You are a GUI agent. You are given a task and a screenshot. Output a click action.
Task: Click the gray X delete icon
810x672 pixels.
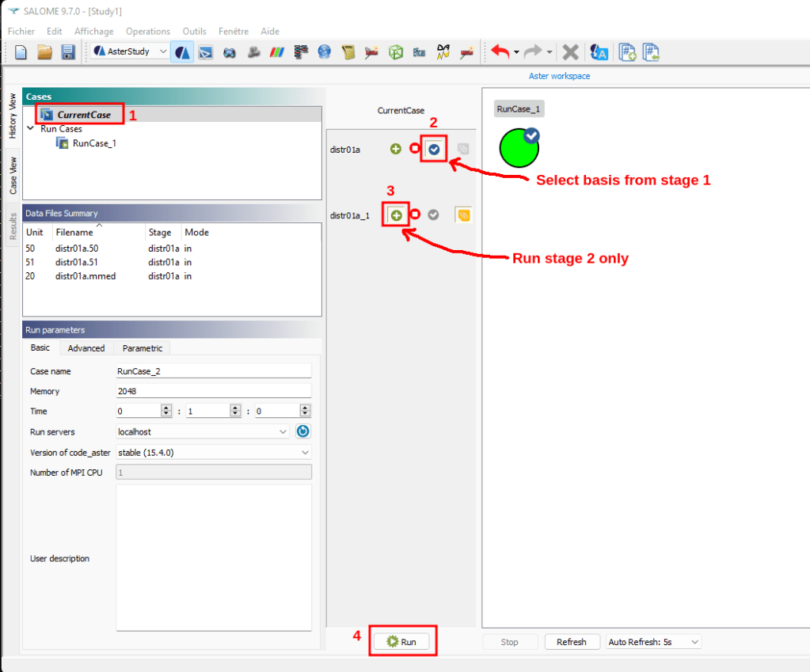point(569,52)
